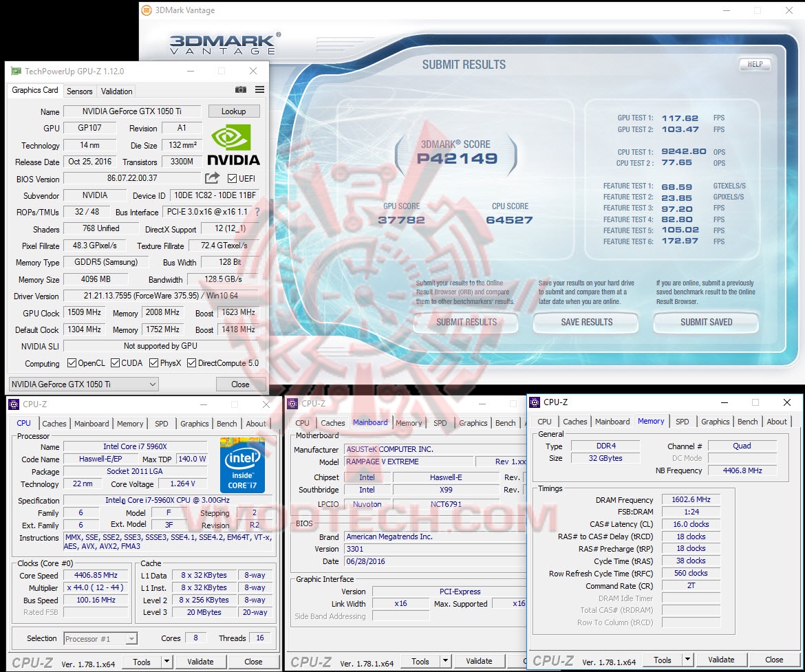Click the 3DMark Vantage title bar icon
The width and height of the screenshot is (805, 672).
tap(147, 10)
